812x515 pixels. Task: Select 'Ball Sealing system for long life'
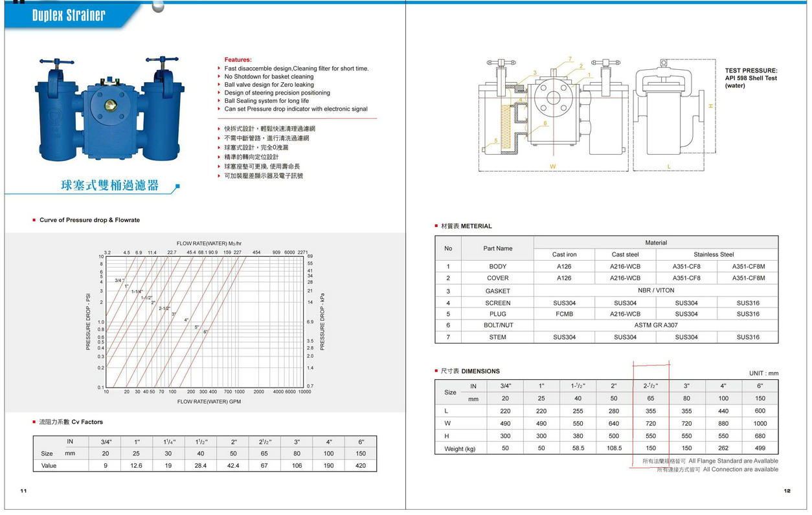click(x=267, y=101)
